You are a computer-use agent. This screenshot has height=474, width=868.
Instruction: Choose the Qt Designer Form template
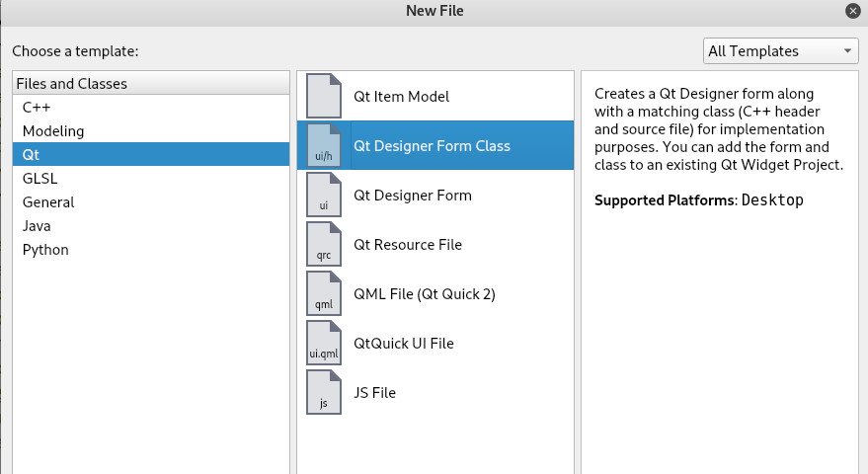pyautogui.click(x=435, y=195)
